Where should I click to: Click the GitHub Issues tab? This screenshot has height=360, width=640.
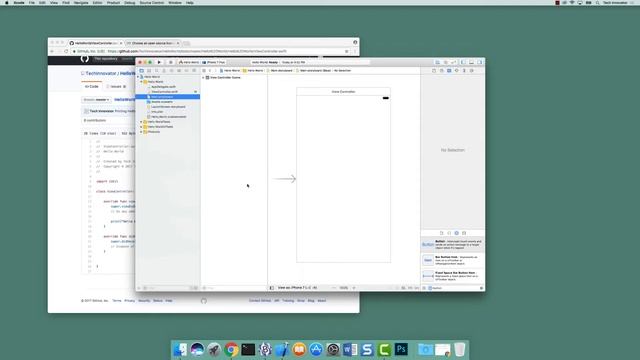tap(116, 87)
